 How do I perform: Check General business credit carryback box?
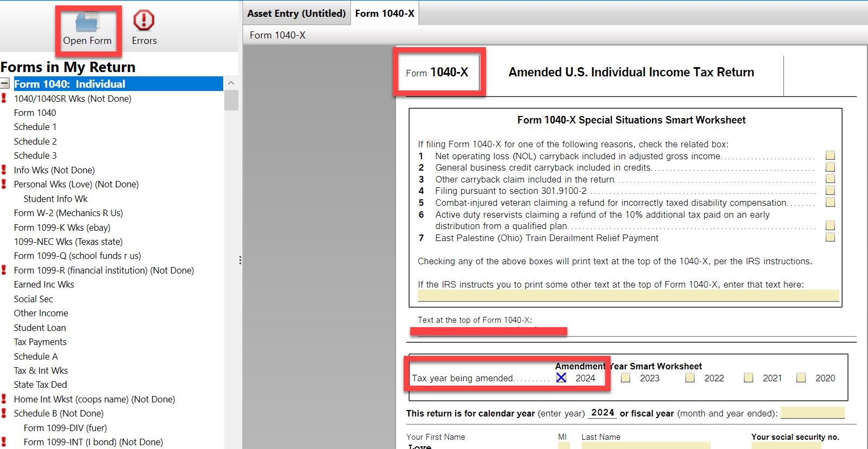click(830, 167)
